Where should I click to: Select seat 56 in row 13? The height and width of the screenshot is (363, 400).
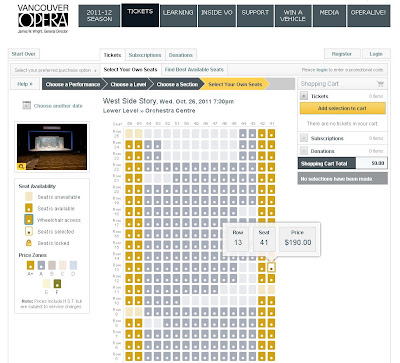click(129, 267)
